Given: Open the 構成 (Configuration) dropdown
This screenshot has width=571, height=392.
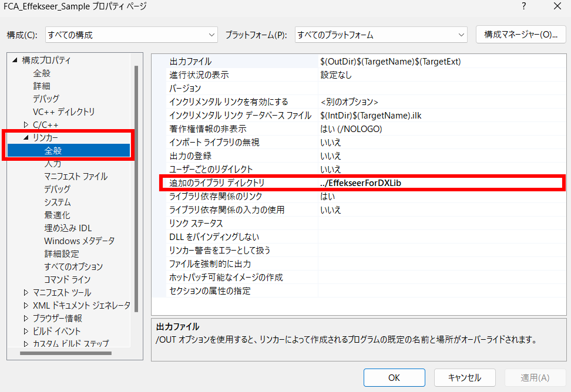Looking at the screenshot, I should pyautogui.click(x=130, y=35).
